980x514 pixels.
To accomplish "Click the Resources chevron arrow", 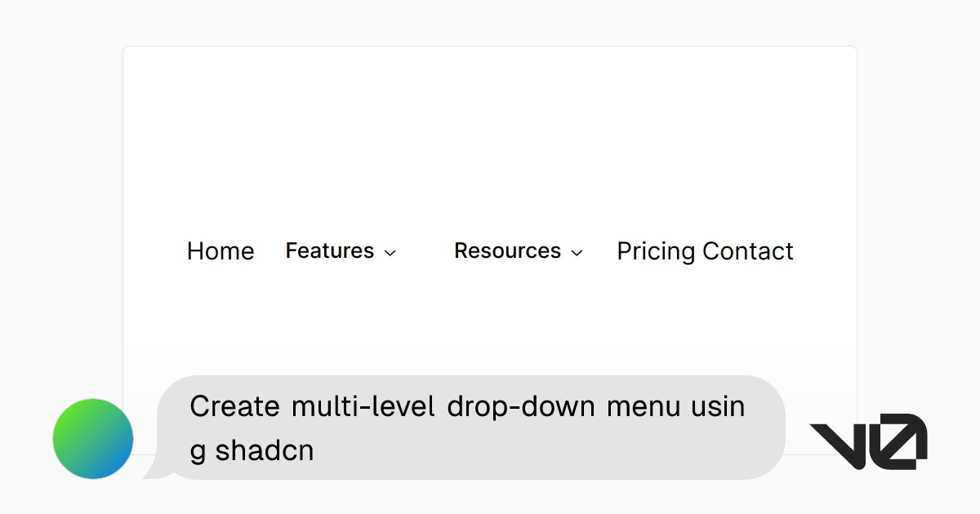I will click(578, 253).
